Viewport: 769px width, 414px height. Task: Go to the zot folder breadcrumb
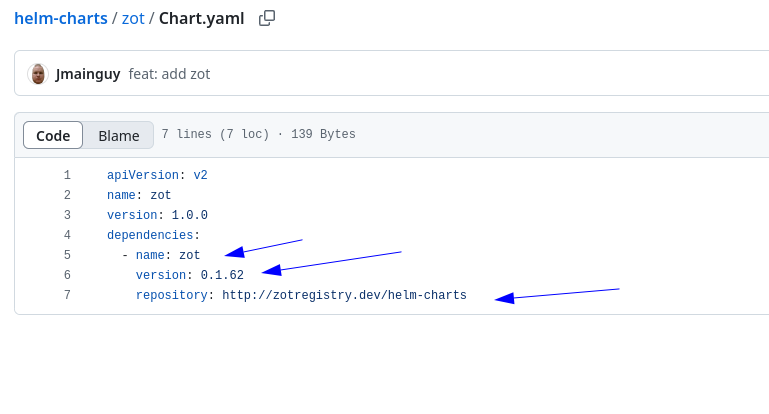pos(133,18)
